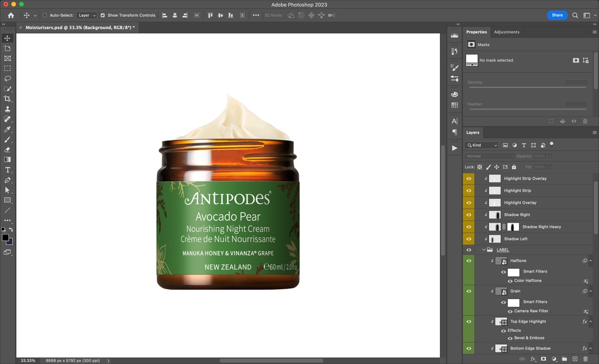Switch to the Adjustments tab
The image size is (599, 364).
tap(507, 32)
